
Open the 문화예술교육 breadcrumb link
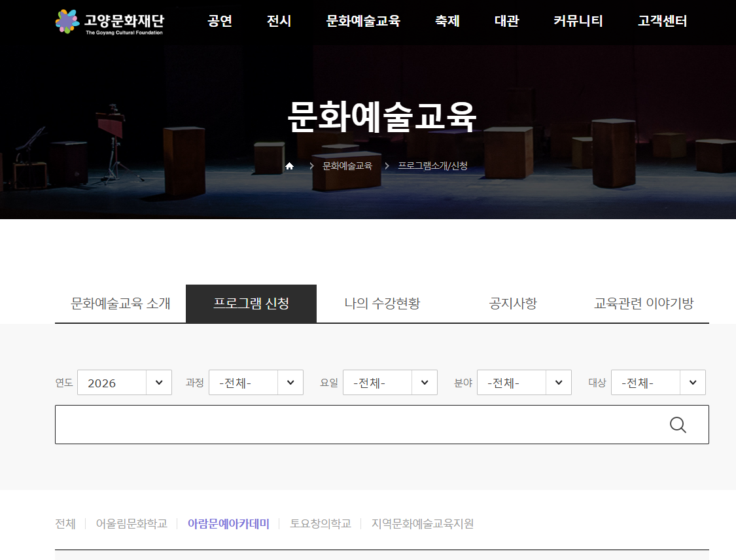click(x=346, y=166)
